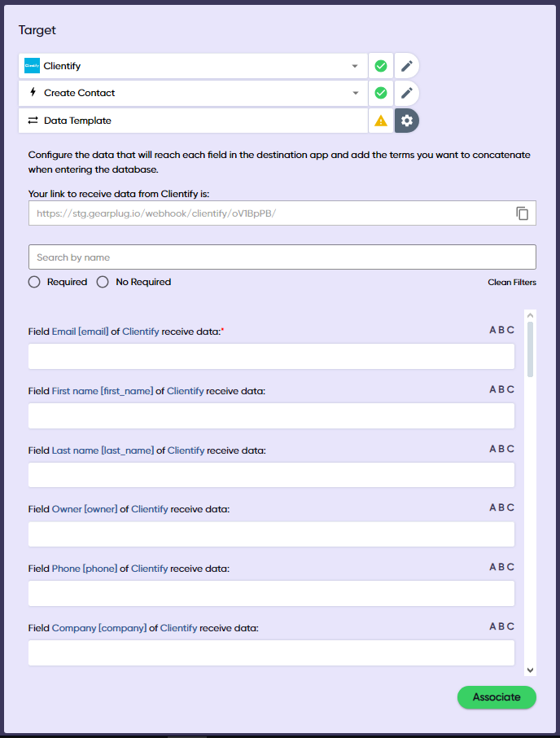Click the yellow warning icon for Data Template
560x738 pixels.
380,121
